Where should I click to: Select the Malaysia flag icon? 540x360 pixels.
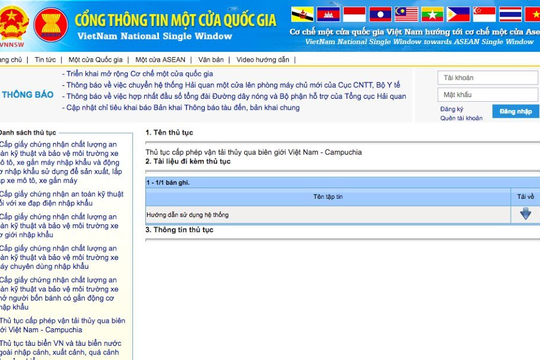pyautogui.click(x=406, y=14)
